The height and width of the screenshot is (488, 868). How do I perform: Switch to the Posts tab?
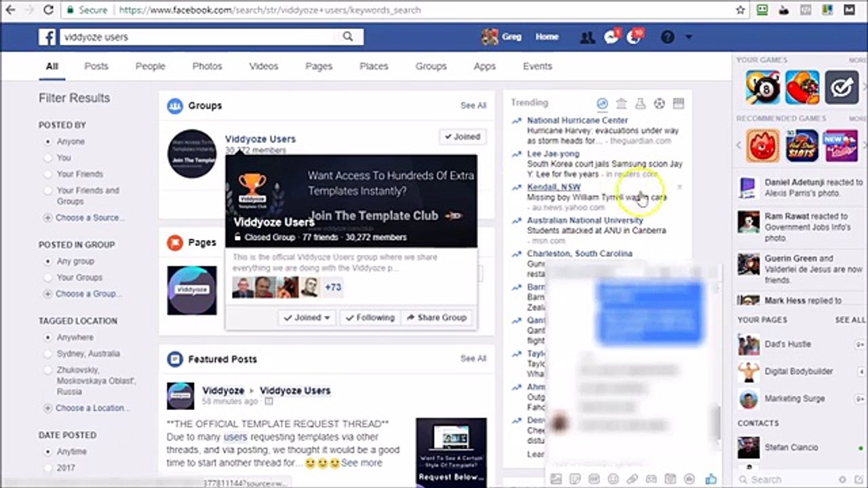pyautogui.click(x=96, y=66)
